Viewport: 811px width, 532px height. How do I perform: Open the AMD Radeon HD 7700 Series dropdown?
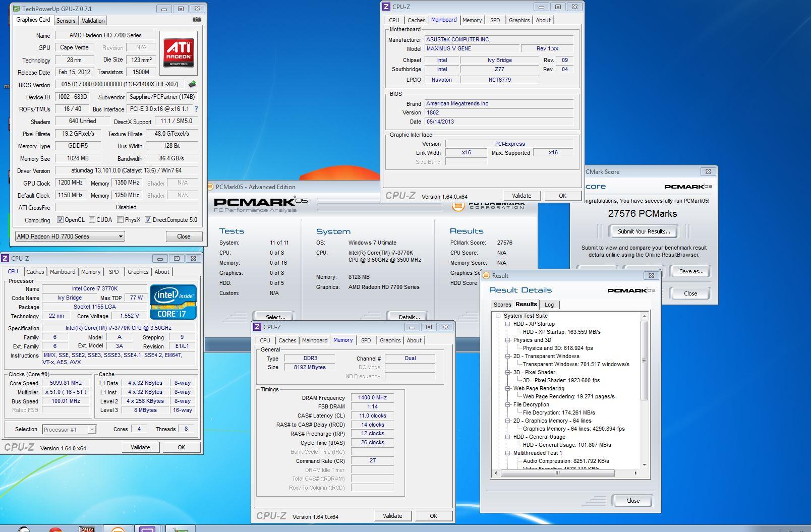click(x=70, y=236)
